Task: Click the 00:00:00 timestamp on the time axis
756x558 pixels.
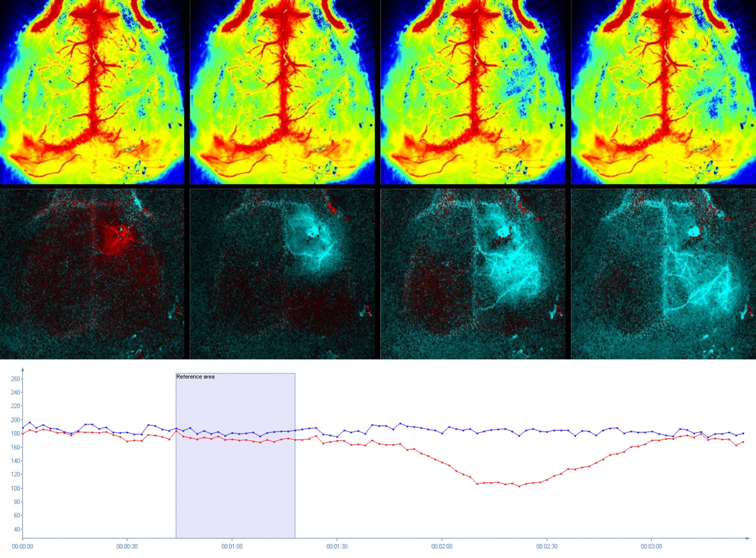Action: [22, 546]
